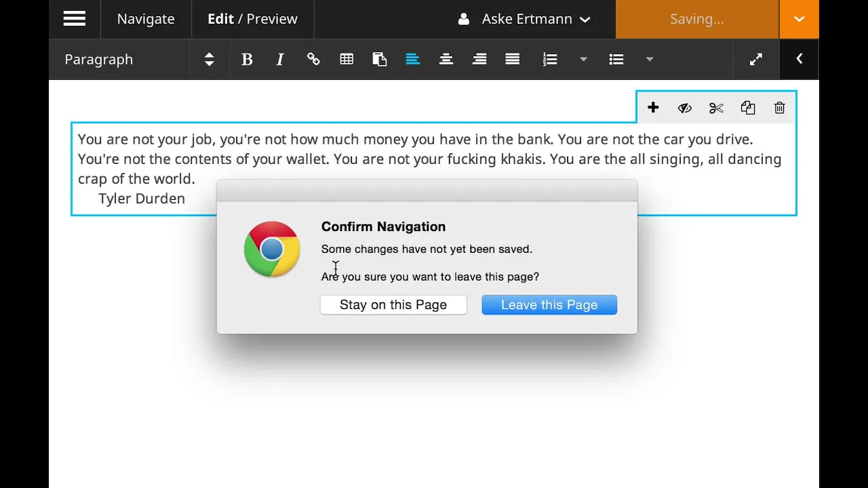Expand the publish options arrow
The image size is (868, 488).
[x=800, y=19]
